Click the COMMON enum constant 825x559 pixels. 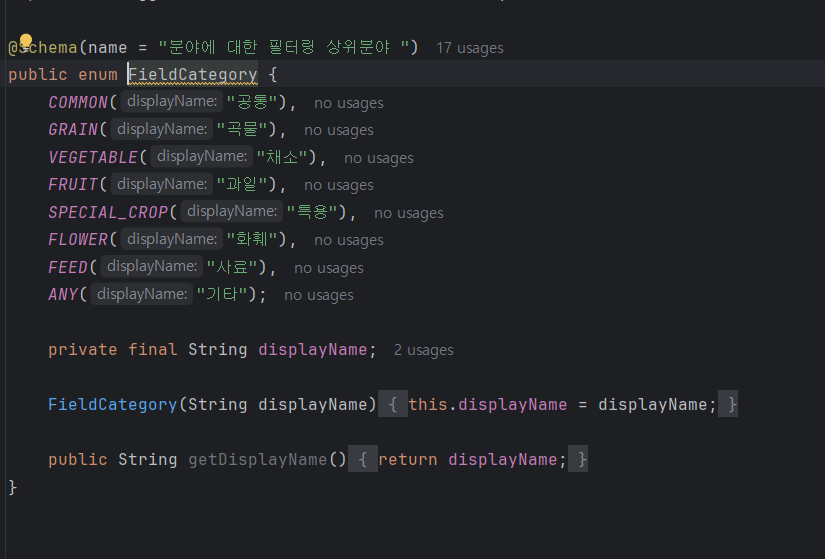tap(78, 102)
